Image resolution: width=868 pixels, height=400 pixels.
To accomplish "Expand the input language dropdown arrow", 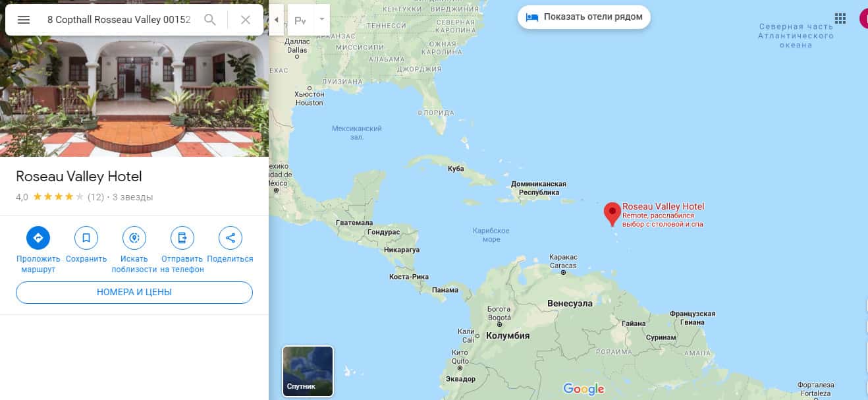I will [x=322, y=20].
